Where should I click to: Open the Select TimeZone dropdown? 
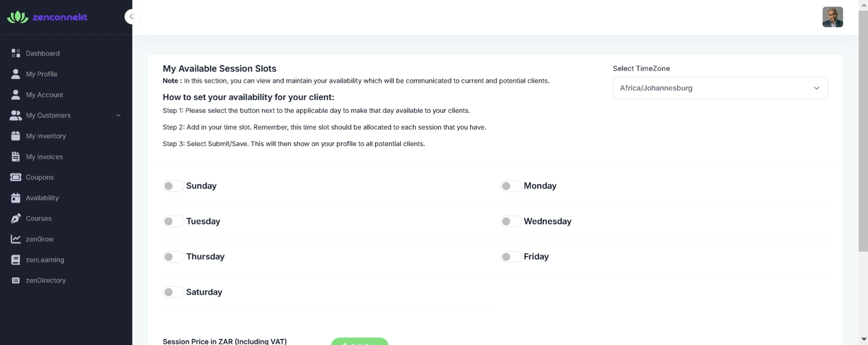pos(720,88)
